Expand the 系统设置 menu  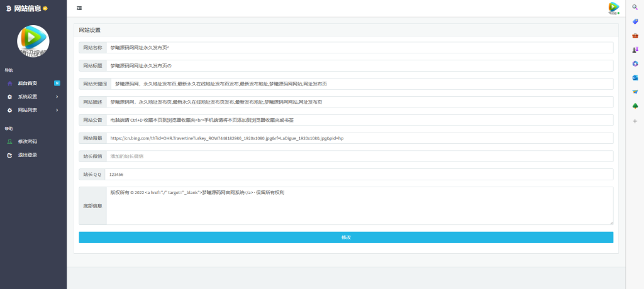point(33,97)
